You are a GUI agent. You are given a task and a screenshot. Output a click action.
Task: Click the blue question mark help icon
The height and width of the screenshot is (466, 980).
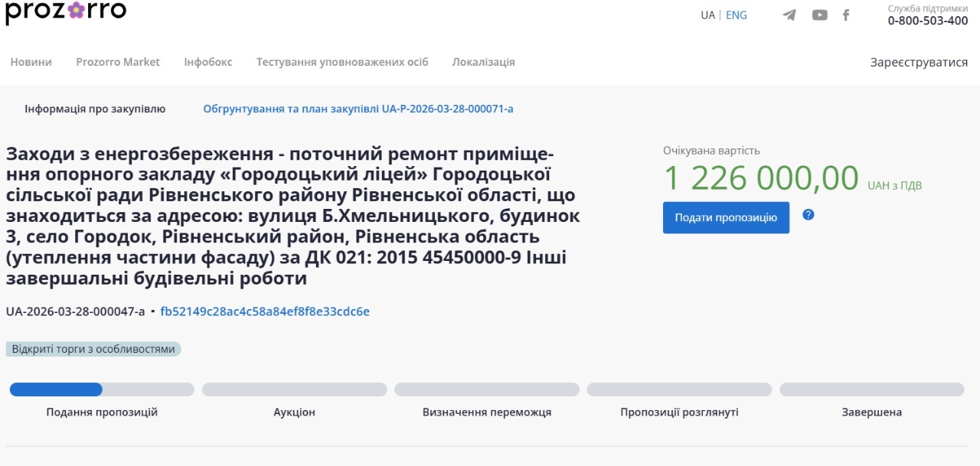click(x=808, y=215)
